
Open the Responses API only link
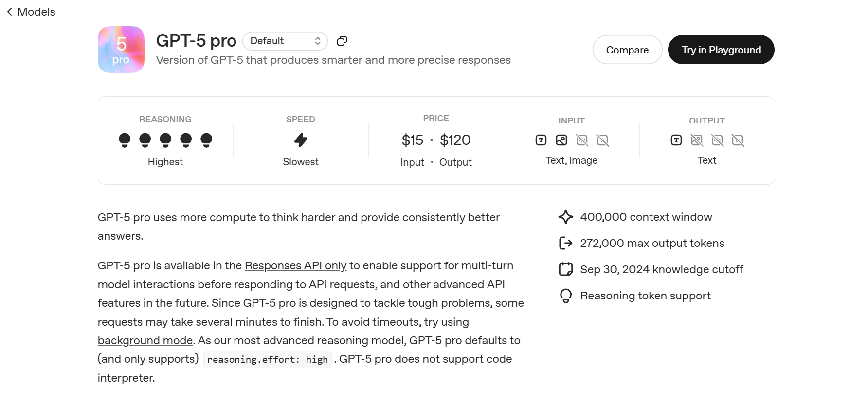coord(295,265)
